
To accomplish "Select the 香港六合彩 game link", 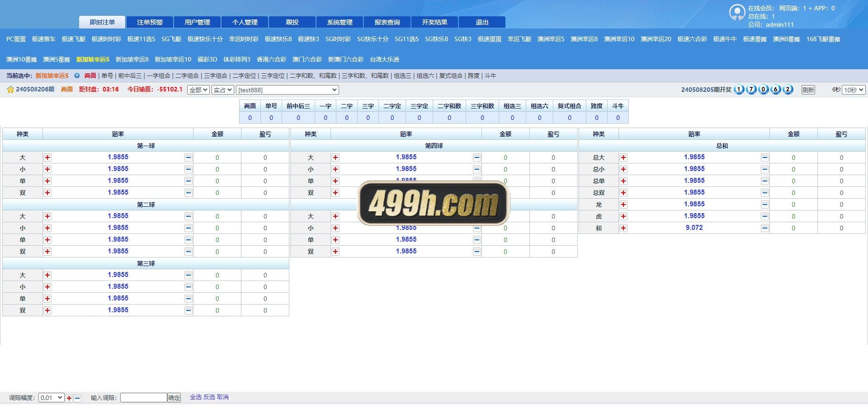I will pos(271,60).
